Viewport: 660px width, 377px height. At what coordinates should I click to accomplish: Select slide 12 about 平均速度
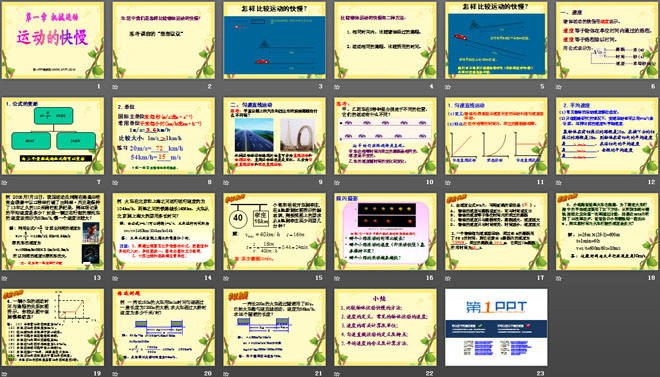[607, 136]
